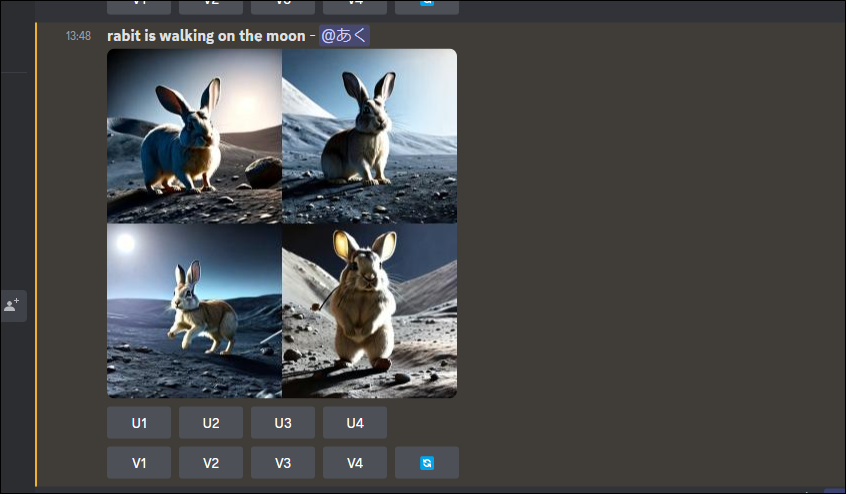Open bottom-left hopping rabbit image
The image size is (846, 494).
(194, 311)
